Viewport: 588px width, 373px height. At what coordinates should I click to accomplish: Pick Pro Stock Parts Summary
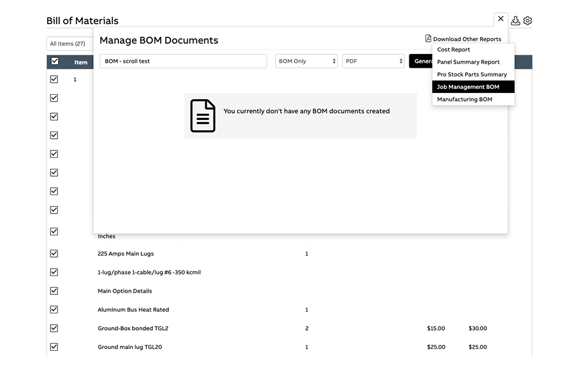[x=473, y=74]
